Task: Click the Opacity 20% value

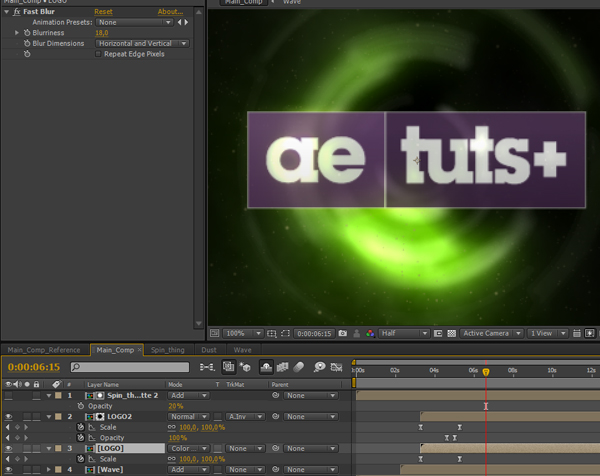Action: click(176, 406)
